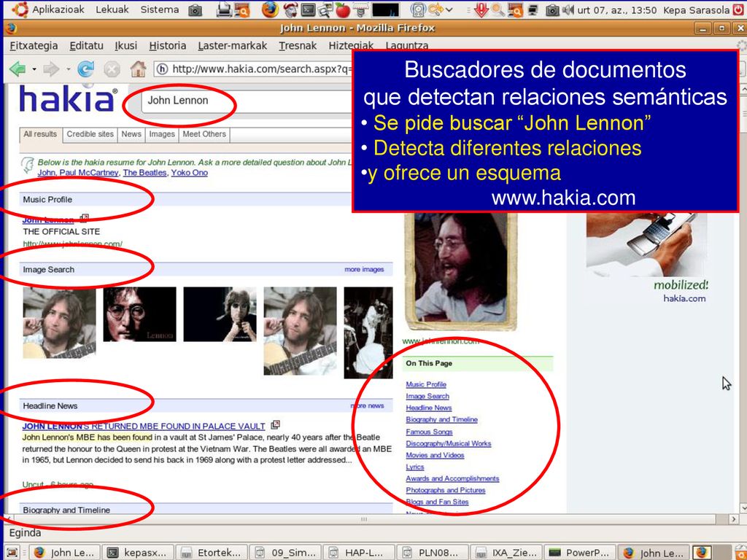
Task: Click Music Profile in On This Page
Action: (x=426, y=384)
